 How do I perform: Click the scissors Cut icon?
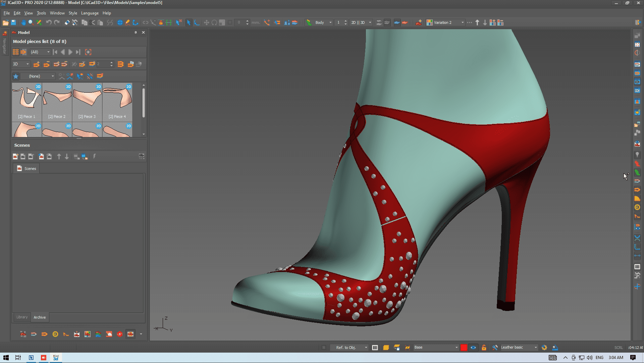pyautogui.click(x=92, y=22)
